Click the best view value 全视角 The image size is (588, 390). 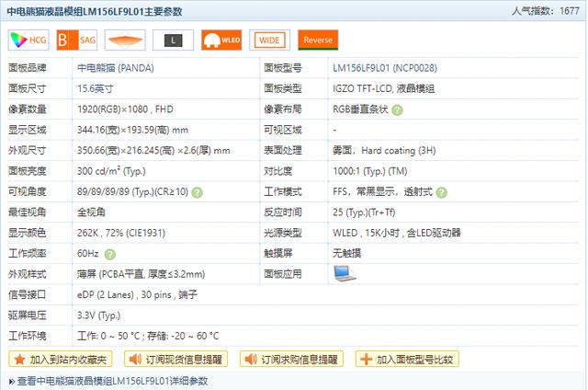[91, 212]
